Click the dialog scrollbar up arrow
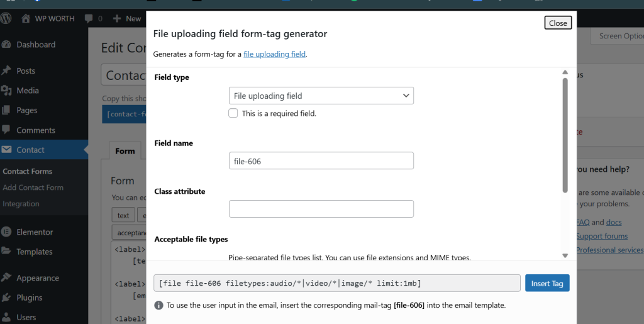Image resolution: width=644 pixels, height=324 pixels. pos(565,72)
